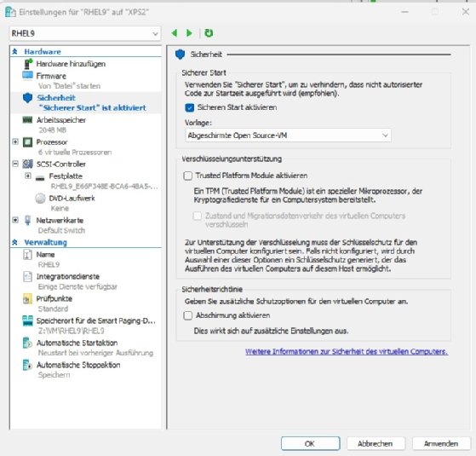The width and height of the screenshot is (476, 456).
Task: Click the green back arrow navigation icon
Action: click(x=175, y=32)
